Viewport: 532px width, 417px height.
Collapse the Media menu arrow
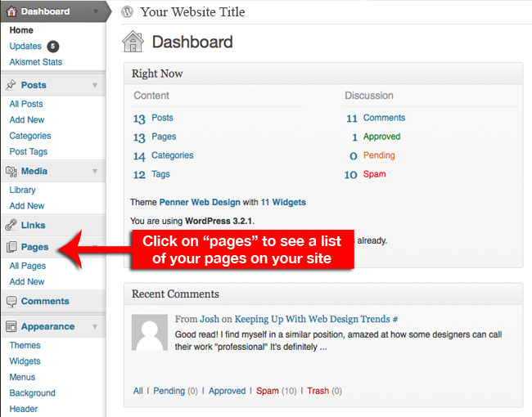coord(95,171)
